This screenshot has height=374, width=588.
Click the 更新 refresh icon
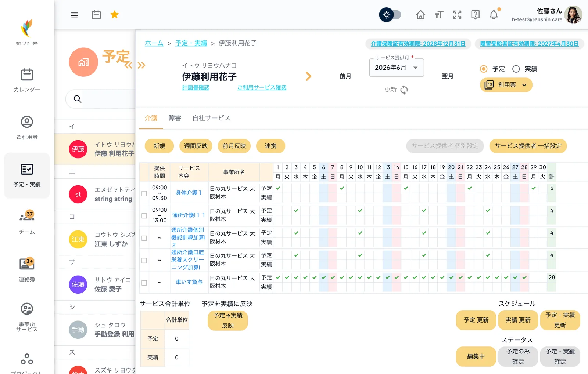pyautogui.click(x=404, y=90)
